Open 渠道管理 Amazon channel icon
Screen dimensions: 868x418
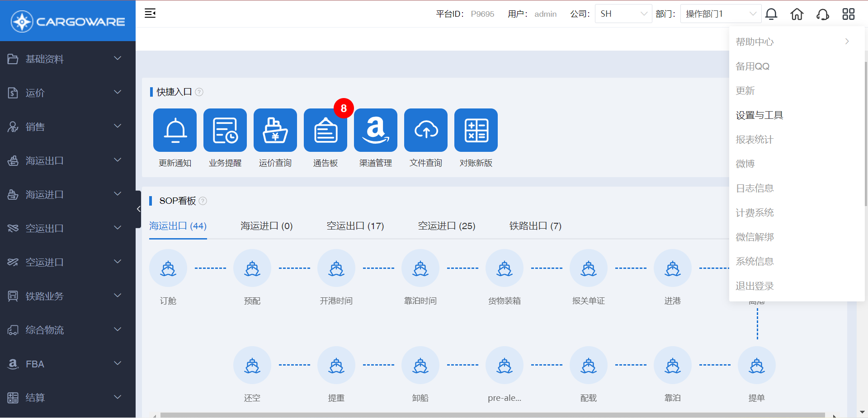tap(376, 130)
